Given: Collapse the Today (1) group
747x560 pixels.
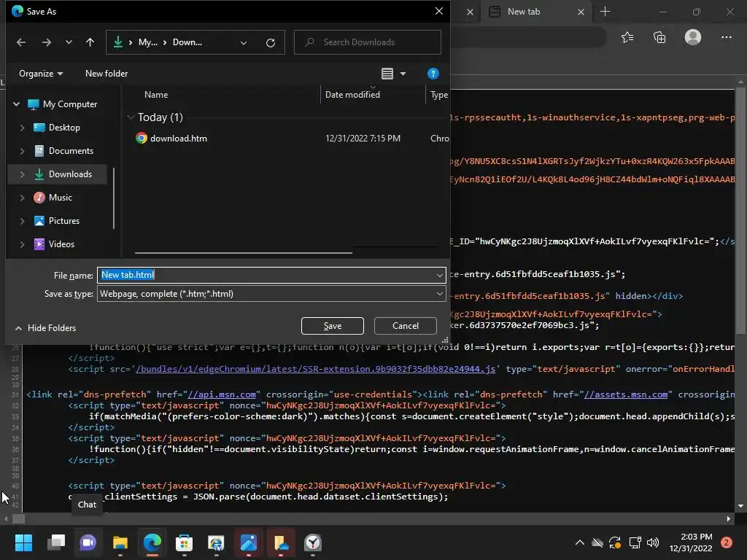Looking at the screenshot, I should pos(131,117).
